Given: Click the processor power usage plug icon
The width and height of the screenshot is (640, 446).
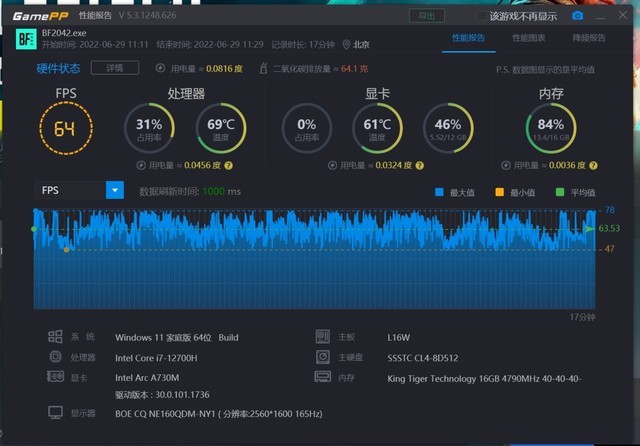Looking at the screenshot, I should [x=141, y=165].
